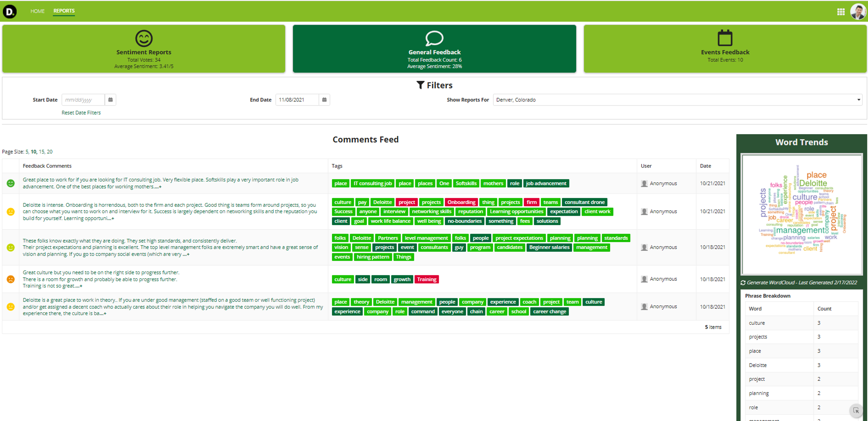Click the 'job advancement' tag
This screenshot has width=868, height=421.
(546, 183)
